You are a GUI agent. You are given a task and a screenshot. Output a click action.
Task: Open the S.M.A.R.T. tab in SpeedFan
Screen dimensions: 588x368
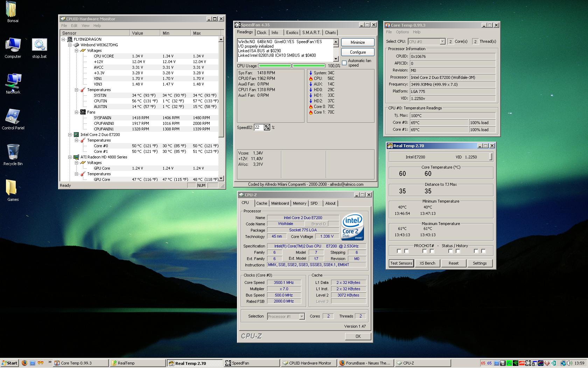[x=311, y=33]
